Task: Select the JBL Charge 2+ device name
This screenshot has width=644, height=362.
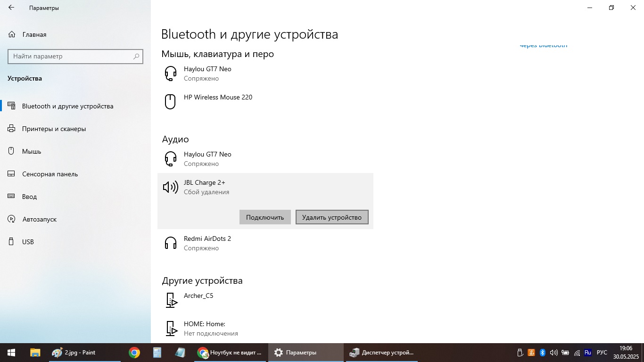Action: pyautogui.click(x=204, y=182)
